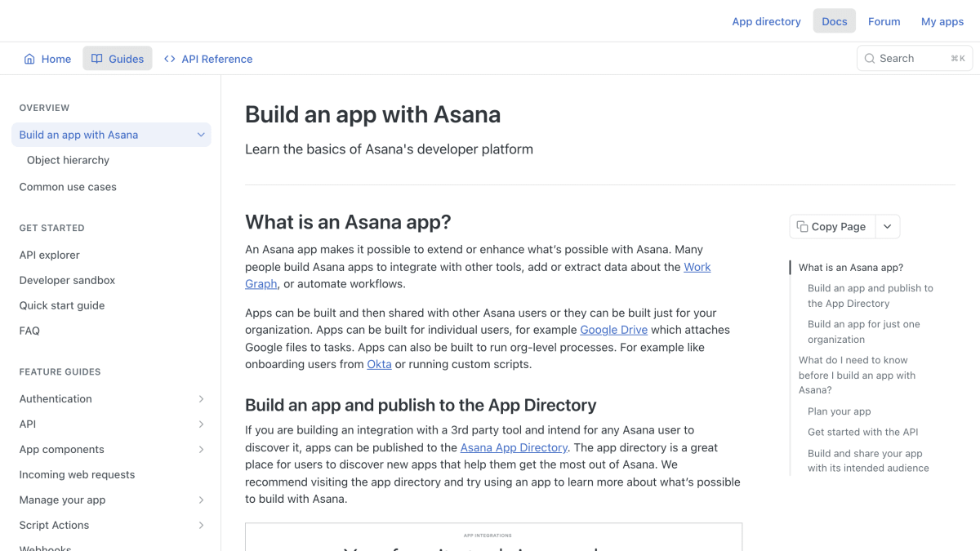Image resolution: width=980 pixels, height=551 pixels.
Task: Open the Copy Page dropdown arrow
Action: click(x=888, y=227)
